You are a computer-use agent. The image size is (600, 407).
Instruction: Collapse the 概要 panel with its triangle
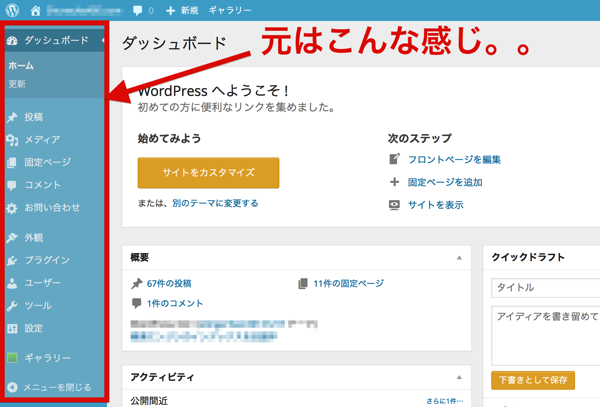coord(459,258)
